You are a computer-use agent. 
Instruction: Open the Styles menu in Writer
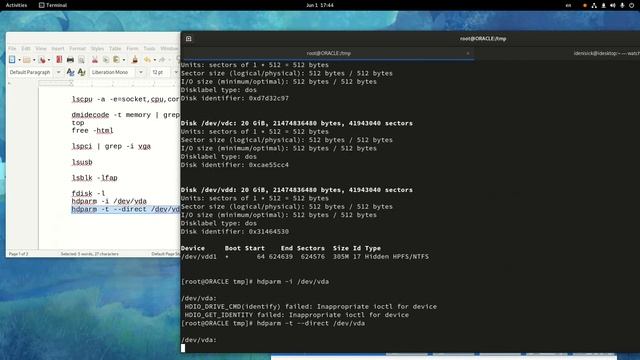[x=97, y=49]
